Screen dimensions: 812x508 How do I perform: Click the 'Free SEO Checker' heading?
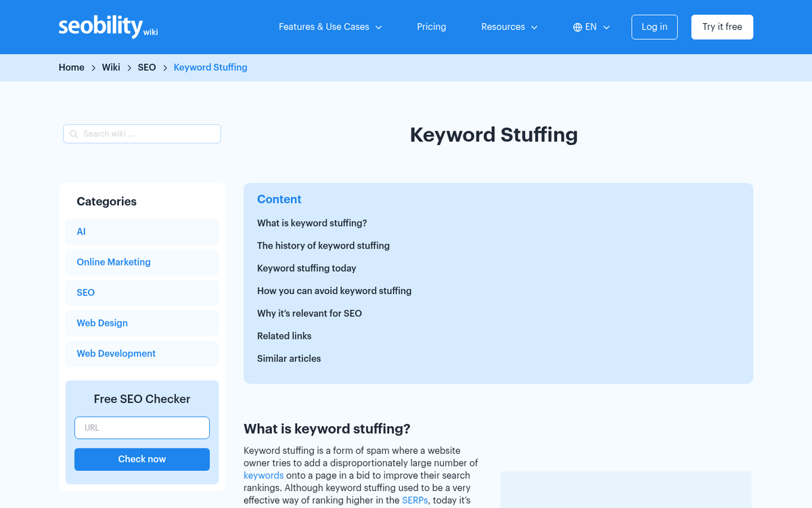point(142,399)
